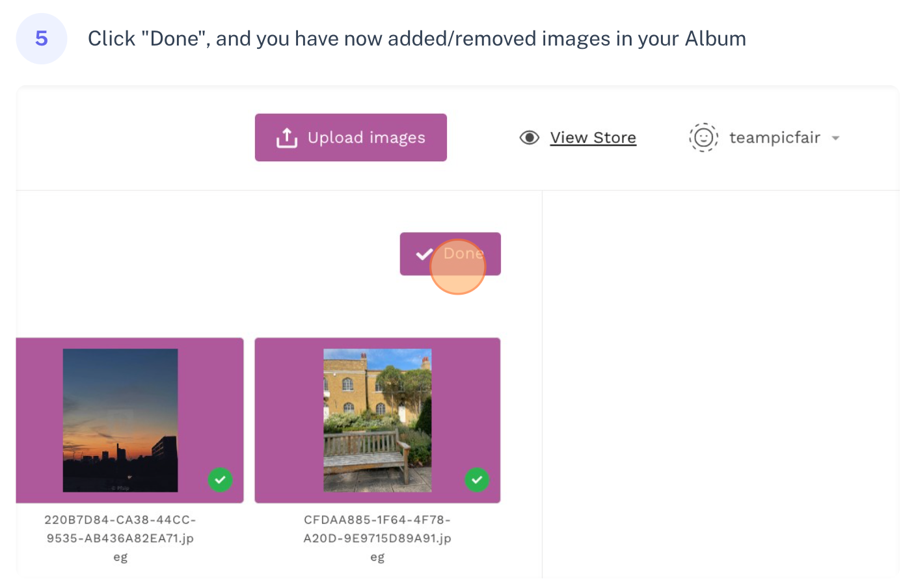Select the garden bench photo thumbnail
This screenshot has height=588, width=916.
click(x=377, y=420)
